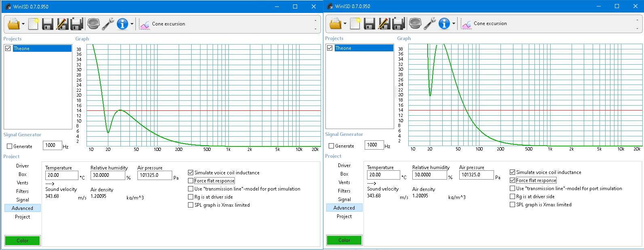Viewport: 644px width, 250px height.
Task: Click graph type chart icon, left window
Action: tap(144, 24)
